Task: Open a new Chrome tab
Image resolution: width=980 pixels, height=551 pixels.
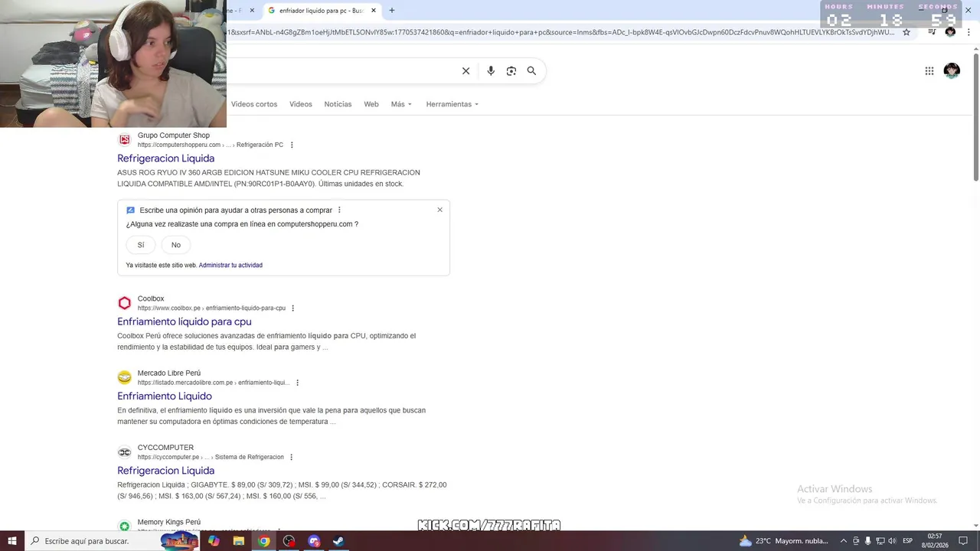Action: point(392,11)
